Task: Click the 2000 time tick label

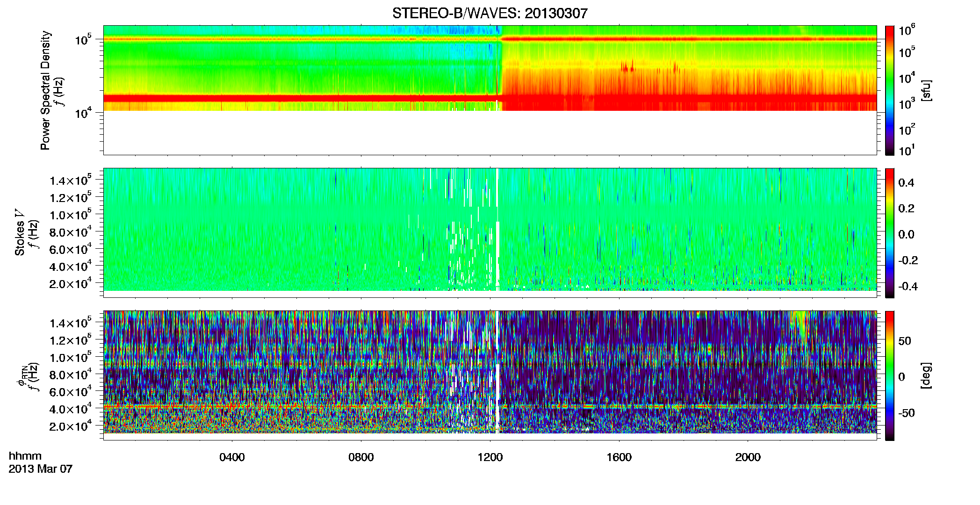Action: pos(748,457)
